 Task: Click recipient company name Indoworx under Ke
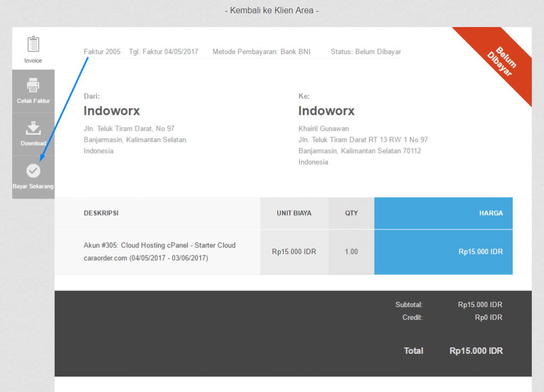(x=327, y=111)
